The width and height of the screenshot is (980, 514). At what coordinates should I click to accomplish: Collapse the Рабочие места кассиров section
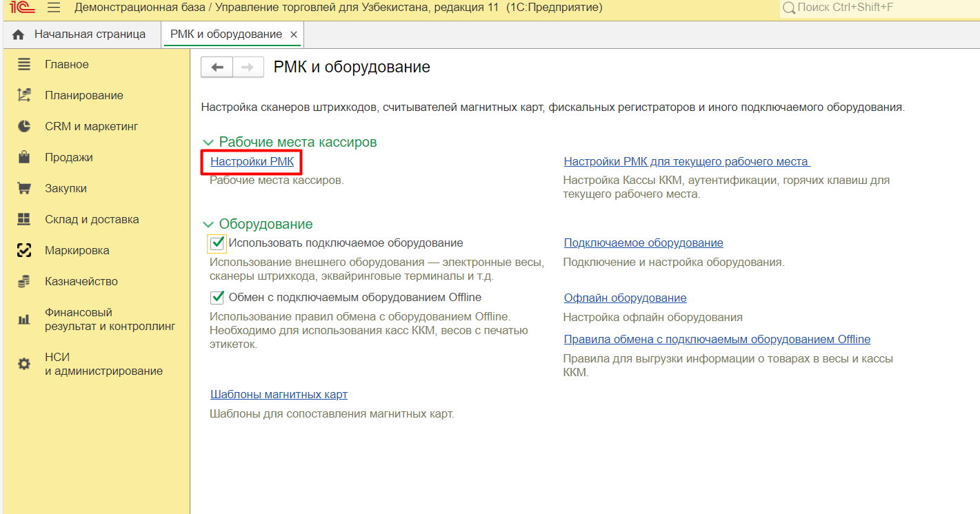(x=208, y=143)
